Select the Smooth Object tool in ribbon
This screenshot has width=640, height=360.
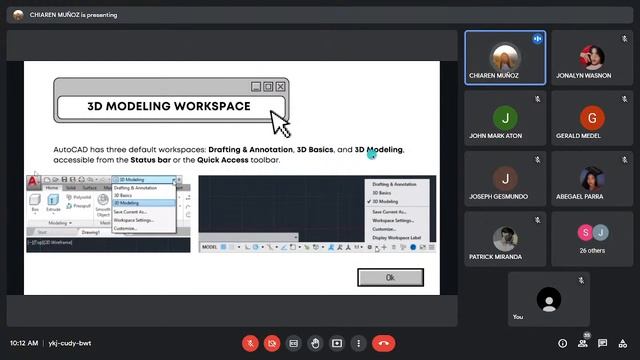(103, 205)
